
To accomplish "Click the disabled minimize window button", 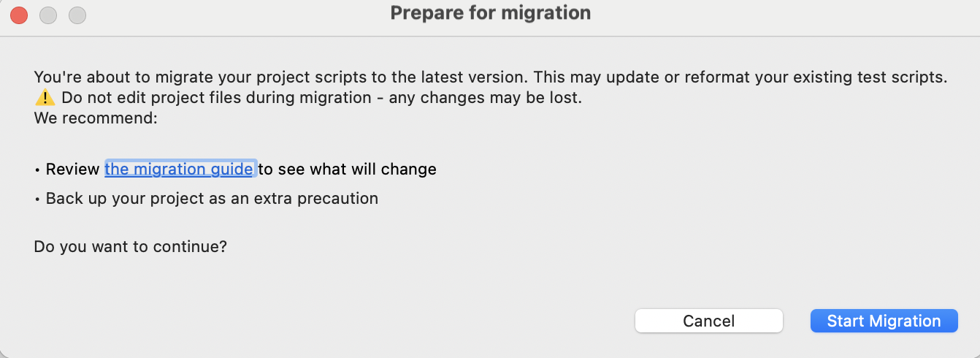I will [48, 15].
